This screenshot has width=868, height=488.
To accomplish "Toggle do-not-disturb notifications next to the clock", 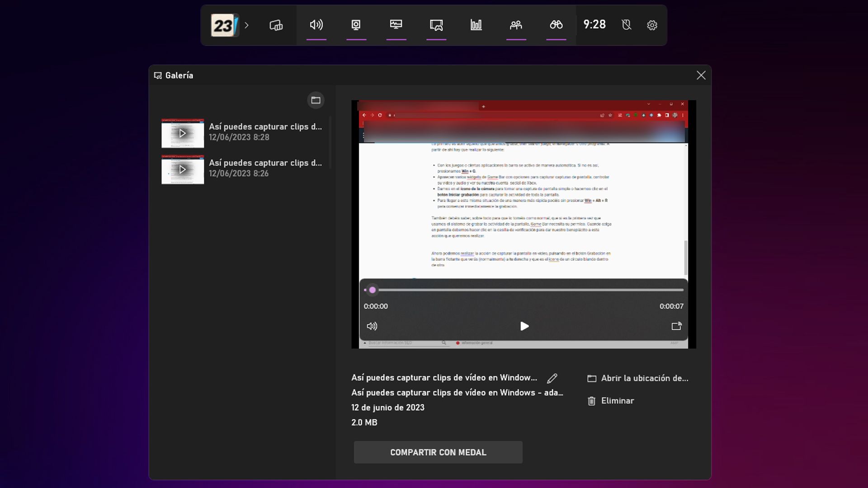I will tap(626, 25).
